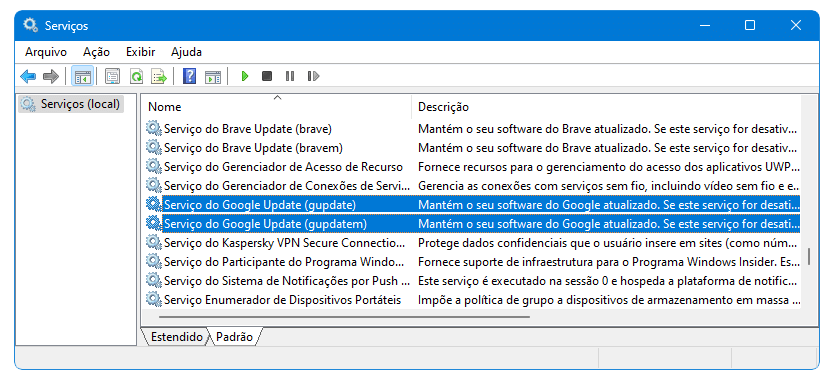Switch to the Estendido tab
The width and height of the screenshot is (829, 386).
[x=176, y=337]
